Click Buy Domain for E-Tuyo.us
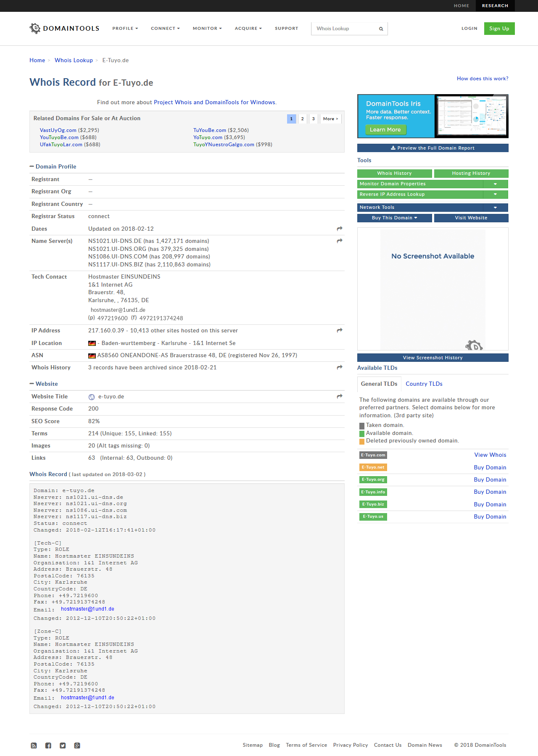 (x=490, y=517)
